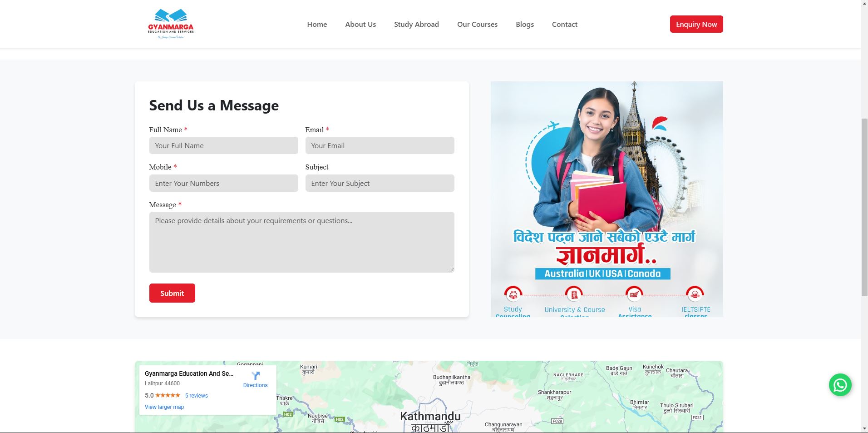Click the IELTS/PTE classes icon on banner
This screenshot has height=433, width=868.
coord(695,294)
